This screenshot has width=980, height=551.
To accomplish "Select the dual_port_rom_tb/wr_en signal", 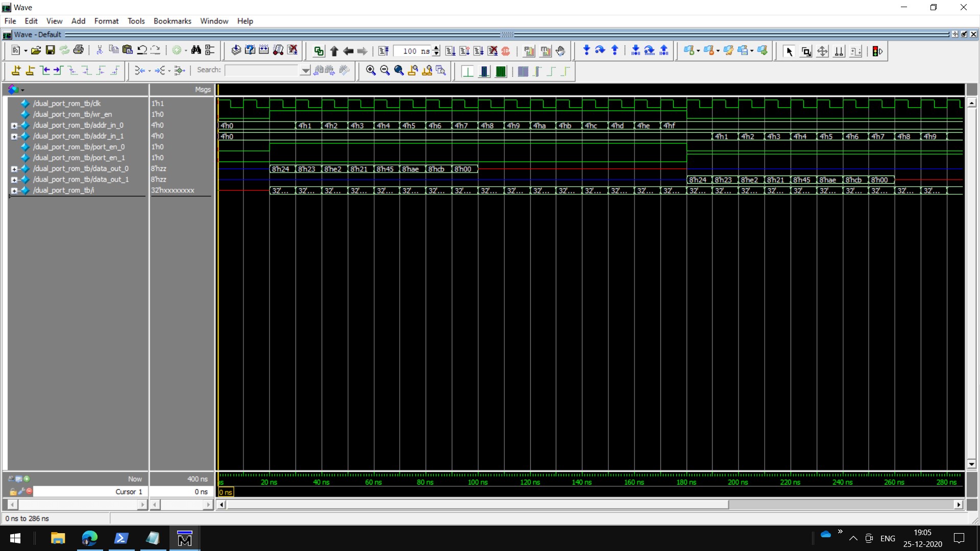I will point(72,114).
